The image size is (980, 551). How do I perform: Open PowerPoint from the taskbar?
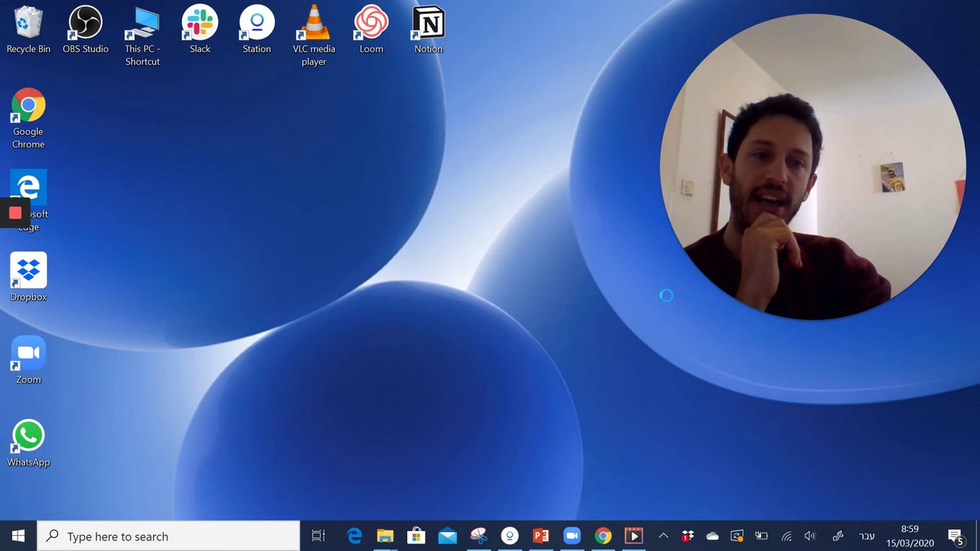541,536
